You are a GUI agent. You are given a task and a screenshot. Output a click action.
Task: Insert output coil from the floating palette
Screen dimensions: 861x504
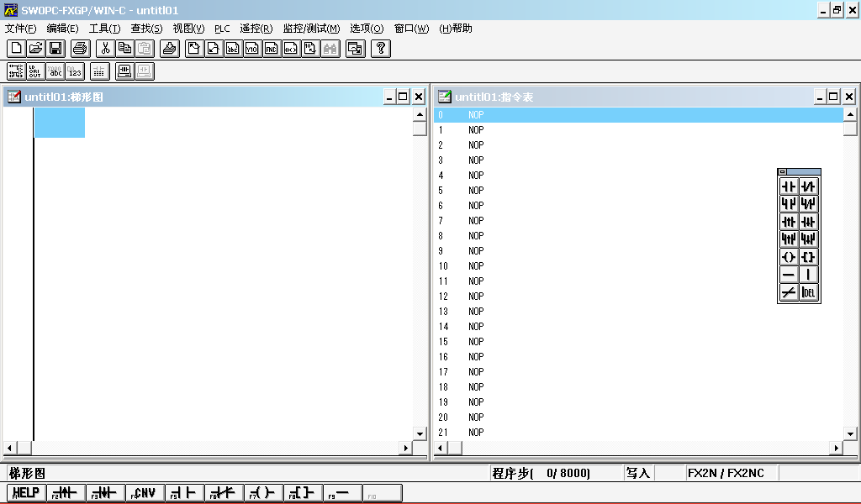[x=789, y=257]
